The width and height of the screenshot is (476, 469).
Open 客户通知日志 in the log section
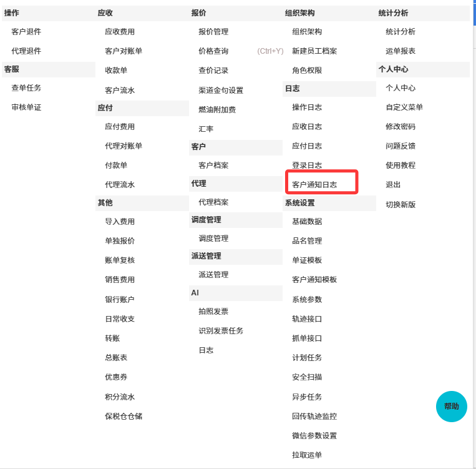click(314, 185)
